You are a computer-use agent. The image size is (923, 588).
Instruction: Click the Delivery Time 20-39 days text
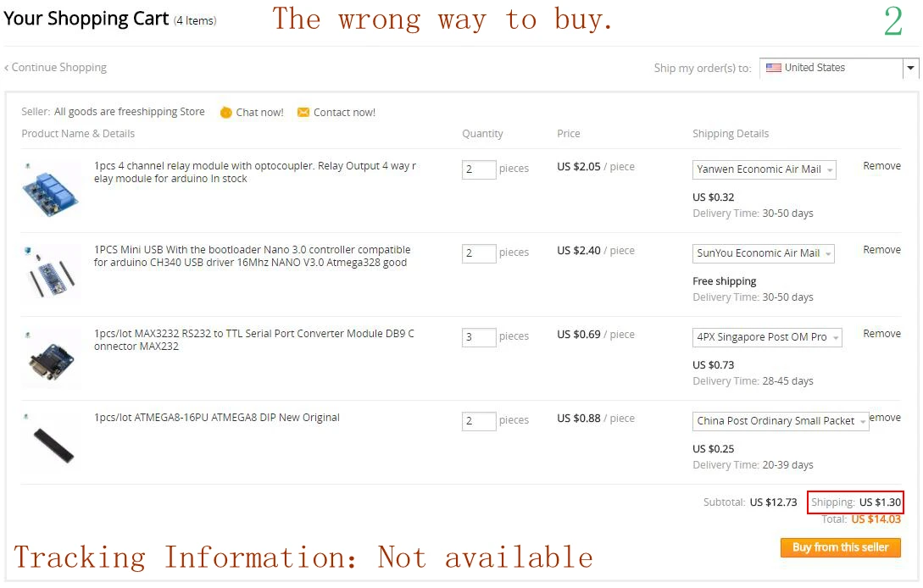pyautogui.click(x=753, y=465)
